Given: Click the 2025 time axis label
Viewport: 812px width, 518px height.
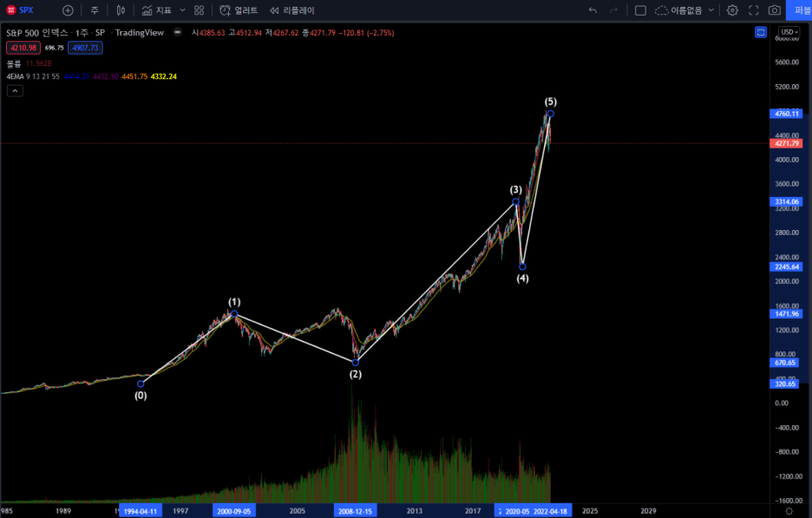Looking at the screenshot, I should click(590, 511).
